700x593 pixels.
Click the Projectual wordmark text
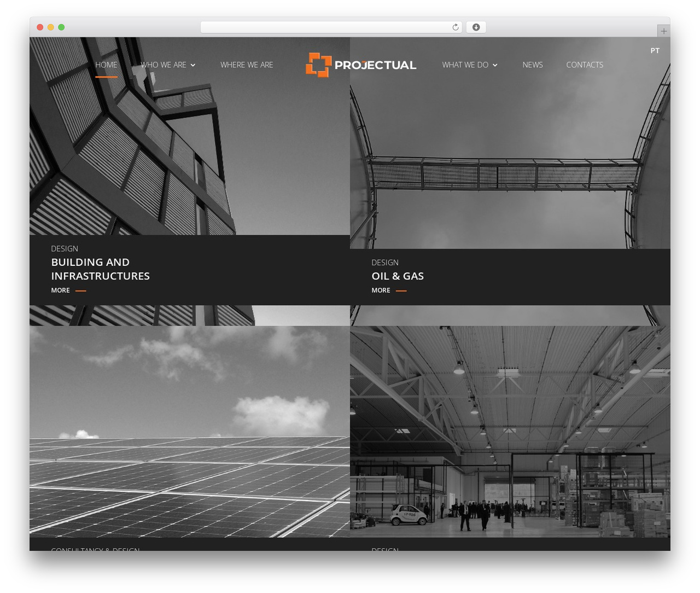[x=375, y=65]
